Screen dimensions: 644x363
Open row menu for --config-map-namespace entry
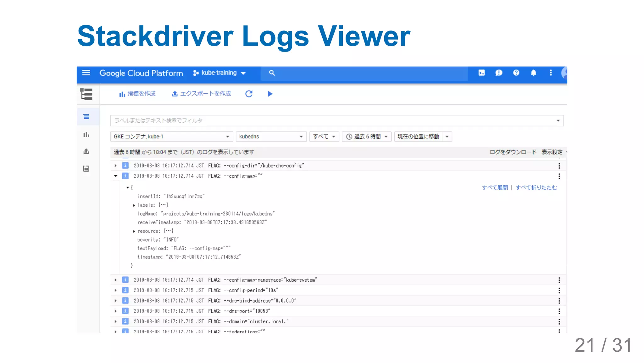(559, 280)
